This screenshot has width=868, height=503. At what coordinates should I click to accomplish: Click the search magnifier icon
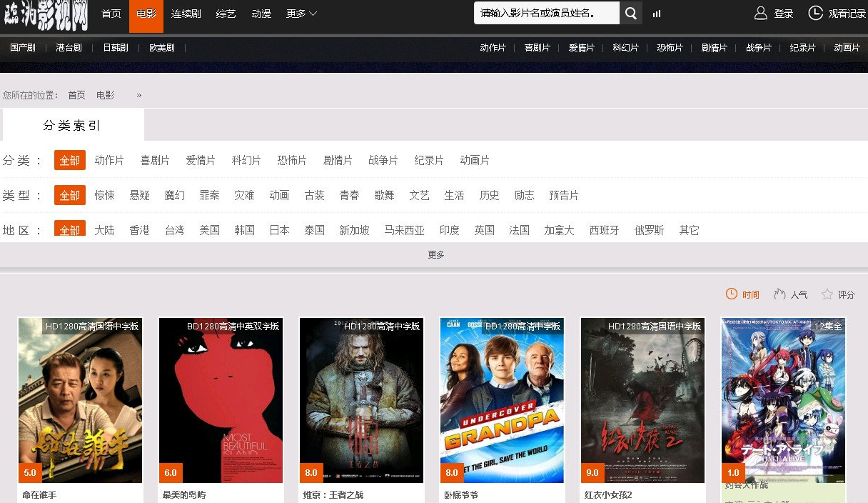pos(630,13)
